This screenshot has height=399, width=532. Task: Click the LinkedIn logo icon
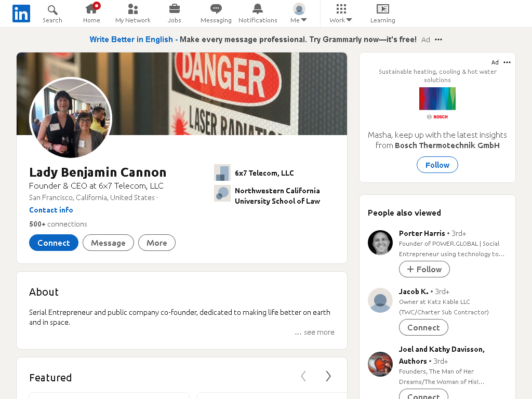coord(21,14)
